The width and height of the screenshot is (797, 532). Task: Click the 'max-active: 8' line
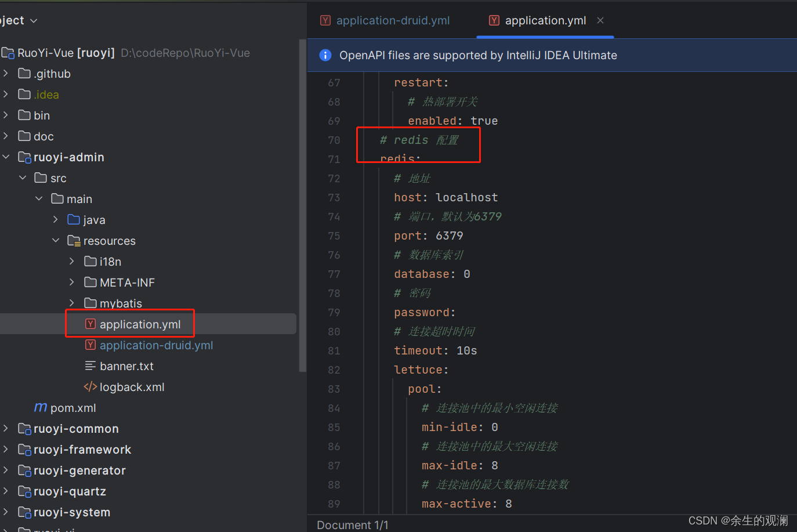pyautogui.click(x=466, y=504)
